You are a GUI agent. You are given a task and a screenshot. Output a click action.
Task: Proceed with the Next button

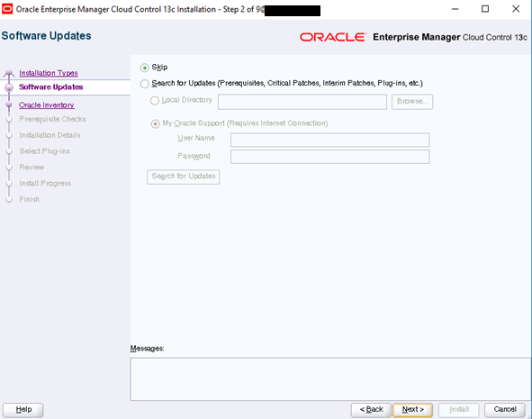coord(412,410)
